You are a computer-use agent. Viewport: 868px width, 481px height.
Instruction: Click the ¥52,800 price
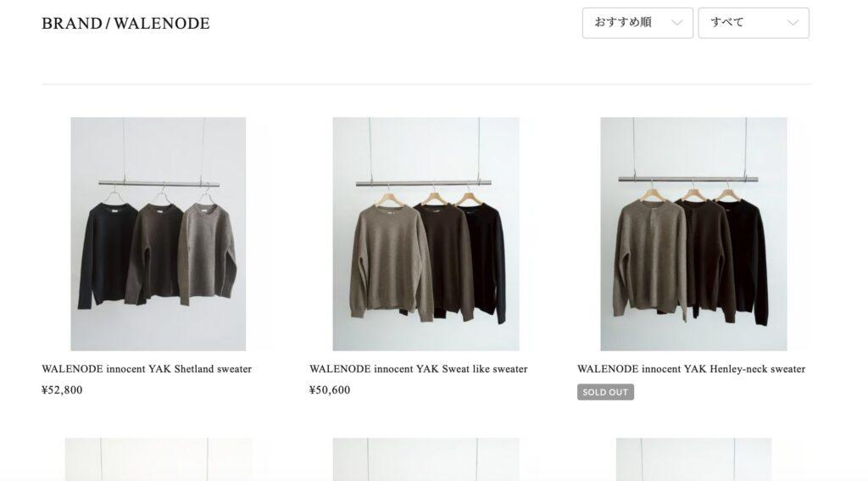pos(62,390)
